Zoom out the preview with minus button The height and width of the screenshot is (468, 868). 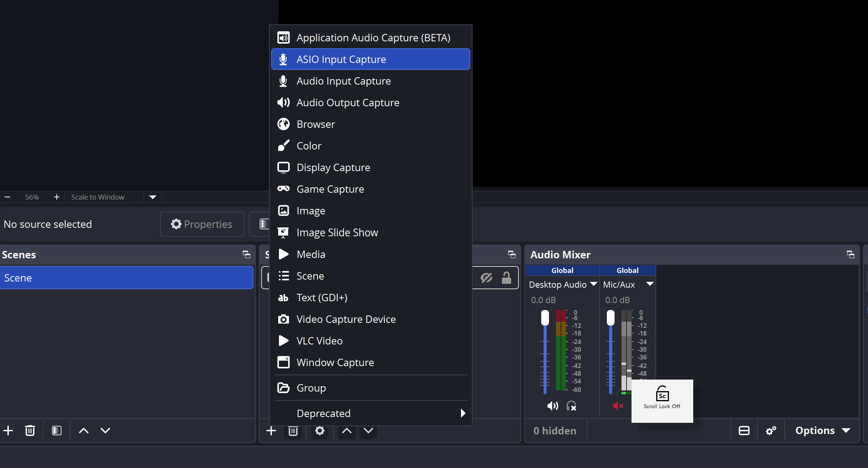[x=7, y=197]
